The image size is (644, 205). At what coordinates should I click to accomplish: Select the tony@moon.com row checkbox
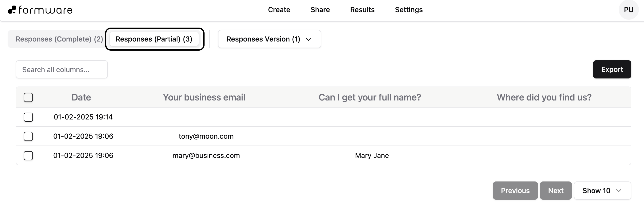click(x=28, y=136)
